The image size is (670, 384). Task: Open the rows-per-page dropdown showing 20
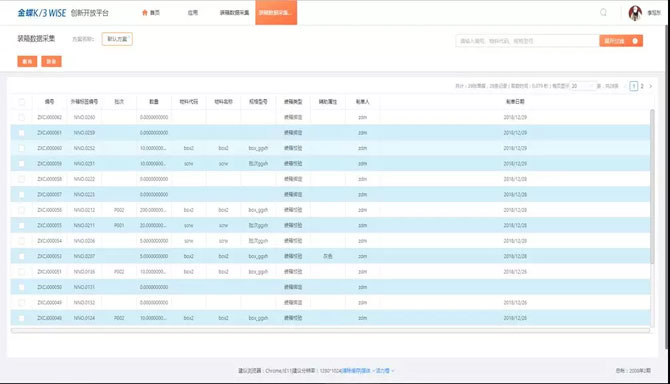coord(583,86)
